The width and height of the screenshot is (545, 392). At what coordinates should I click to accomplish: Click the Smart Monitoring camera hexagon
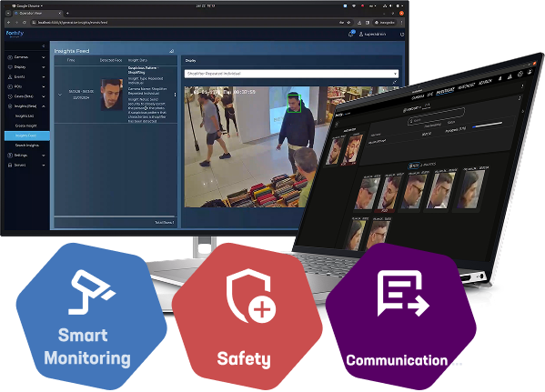pyautogui.click(x=92, y=316)
